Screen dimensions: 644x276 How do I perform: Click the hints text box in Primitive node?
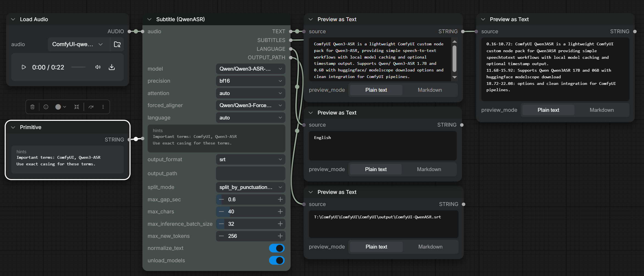[x=68, y=160]
